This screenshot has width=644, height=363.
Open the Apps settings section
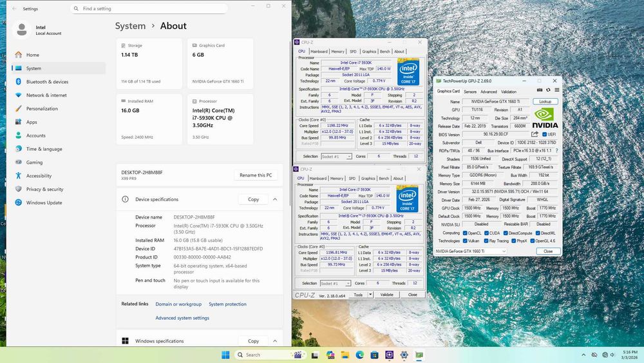[x=59, y=122]
